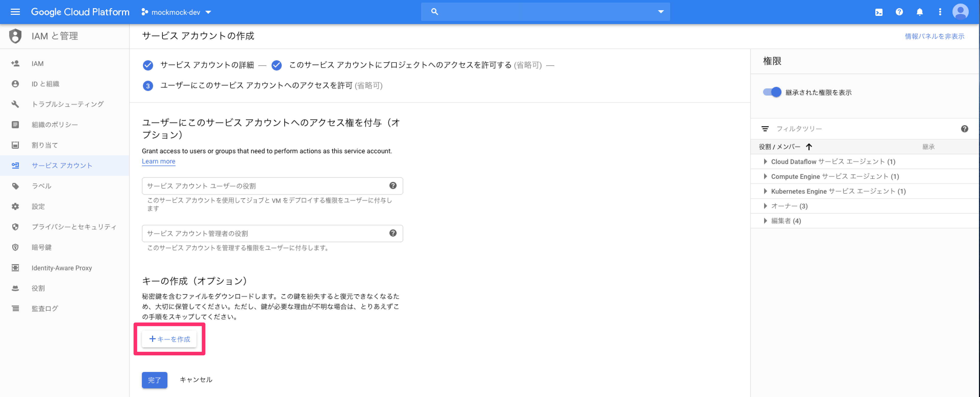Toggle 継承された権限を表示 switch
Viewport: 980px width, 397px height.
pyautogui.click(x=772, y=92)
